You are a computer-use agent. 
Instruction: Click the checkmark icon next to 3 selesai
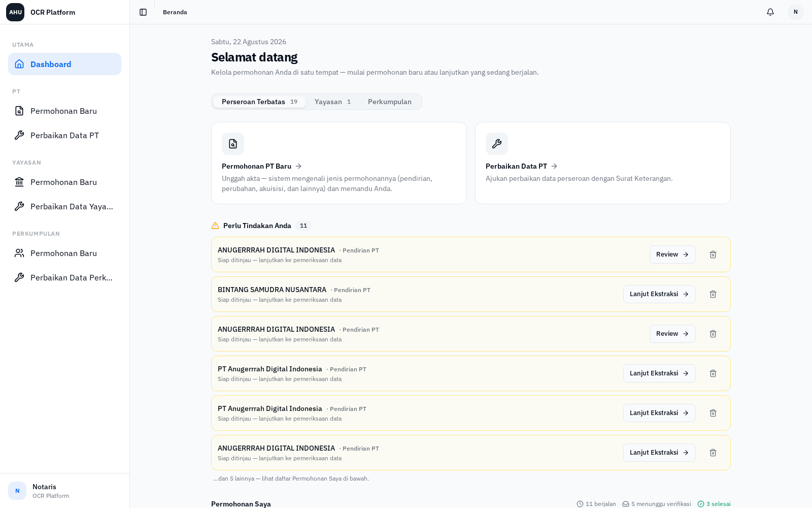point(701,504)
